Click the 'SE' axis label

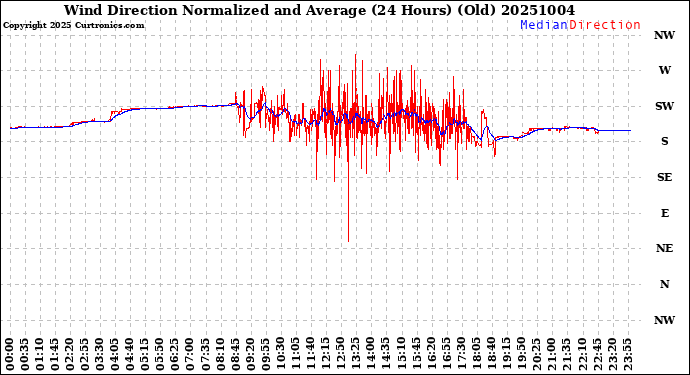664,177
